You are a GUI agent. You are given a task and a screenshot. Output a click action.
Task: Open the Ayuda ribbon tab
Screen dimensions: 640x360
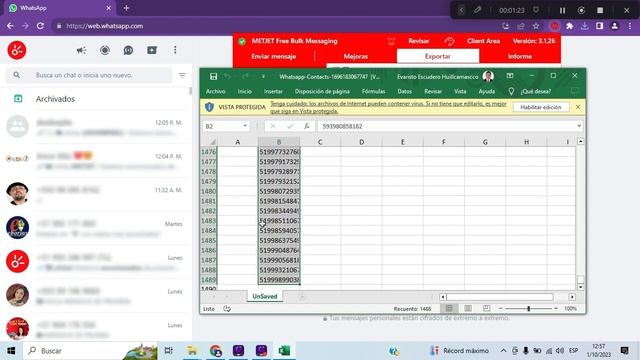[487, 91]
